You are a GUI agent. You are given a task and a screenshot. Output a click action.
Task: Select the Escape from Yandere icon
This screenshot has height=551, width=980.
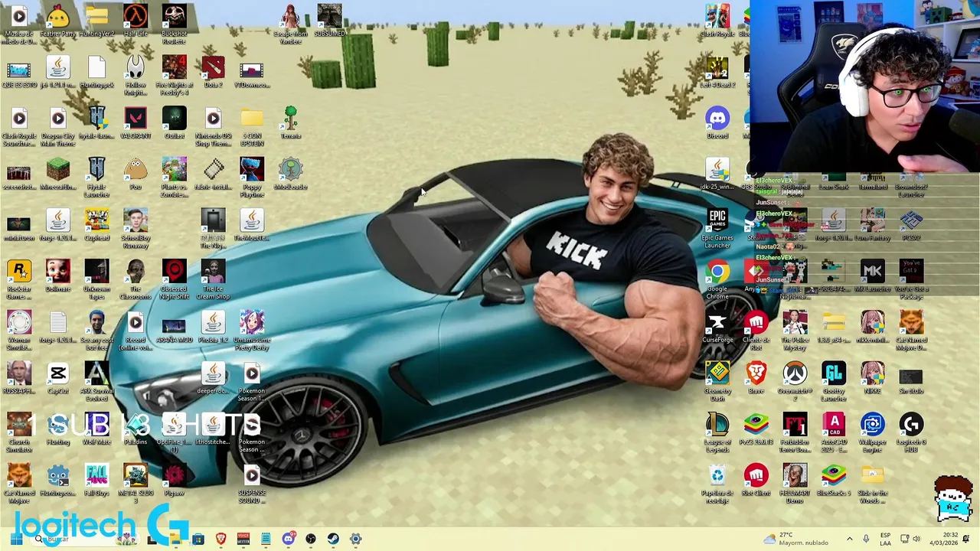pyautogui.click(x=290, y=23)
